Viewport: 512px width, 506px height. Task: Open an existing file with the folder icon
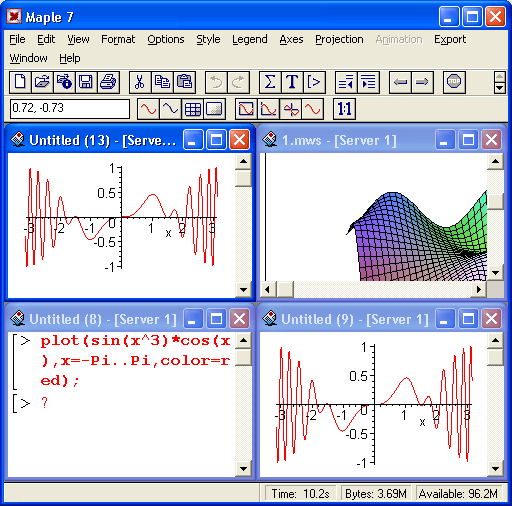pos(42,82)
